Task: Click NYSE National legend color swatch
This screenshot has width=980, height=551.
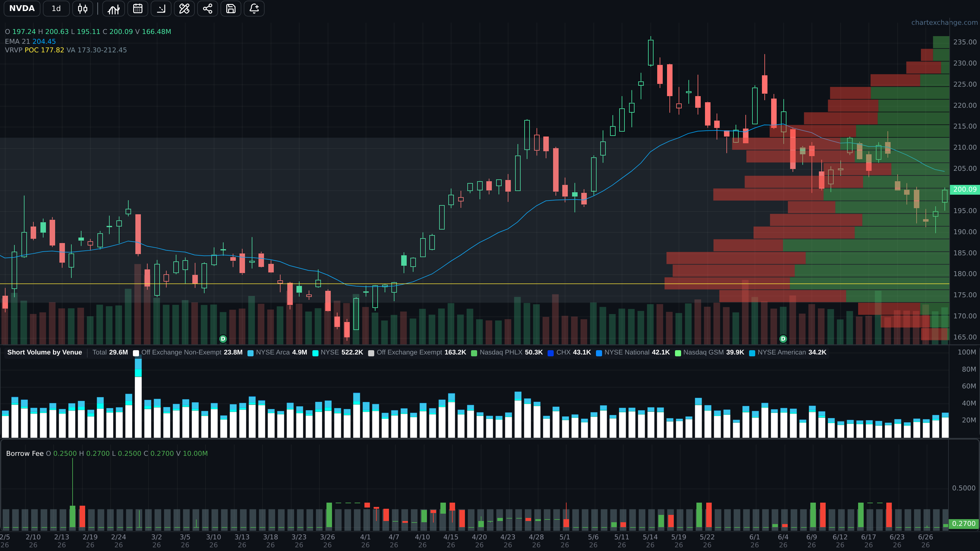Action: pyautogui.click(x=599, y=353)
